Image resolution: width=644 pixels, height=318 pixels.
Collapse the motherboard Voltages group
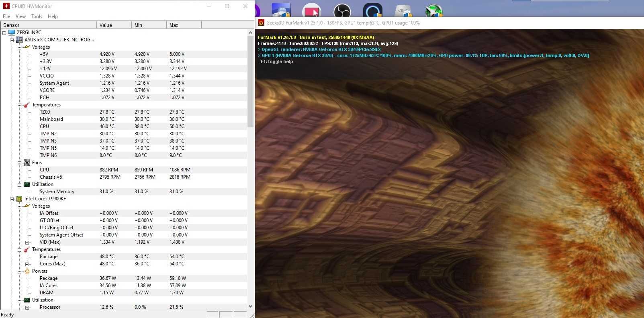(x=19, y=47)
